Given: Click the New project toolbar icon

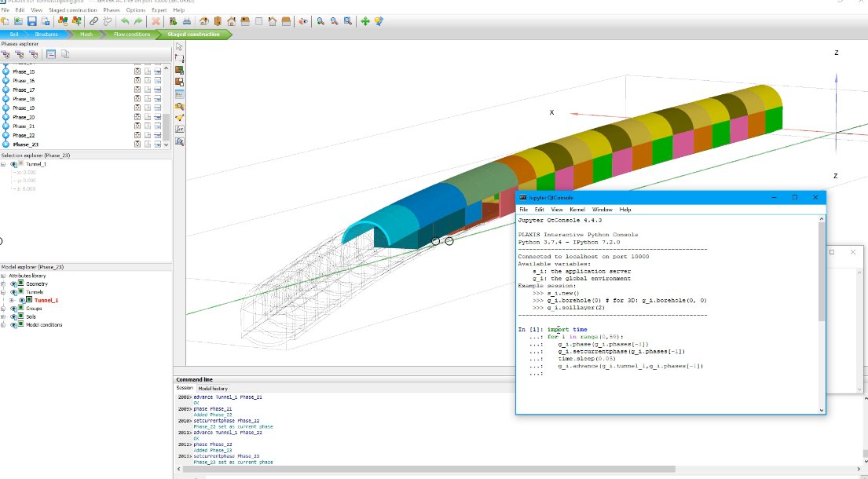Looking at the screenshot, I should [x=5, y=21].
